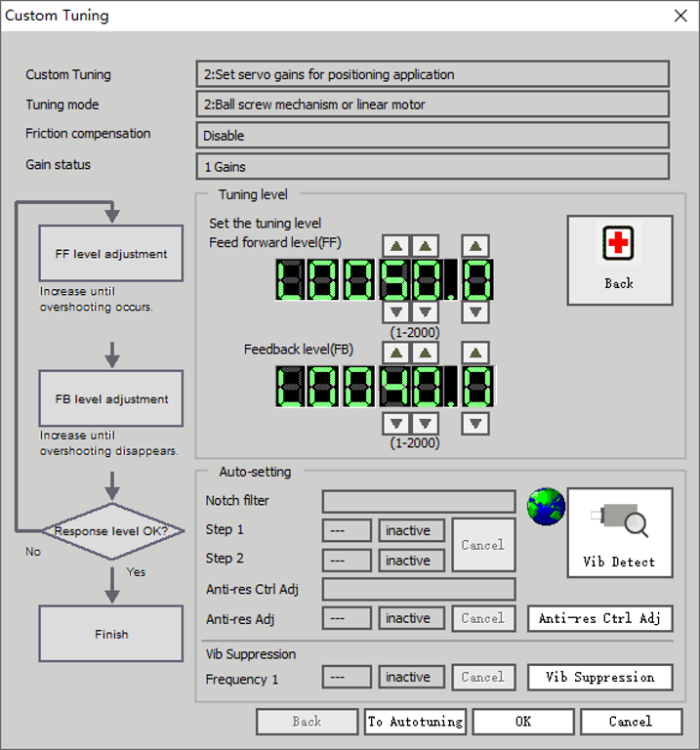Decrease FF level decimal digit

pos(475,312)
